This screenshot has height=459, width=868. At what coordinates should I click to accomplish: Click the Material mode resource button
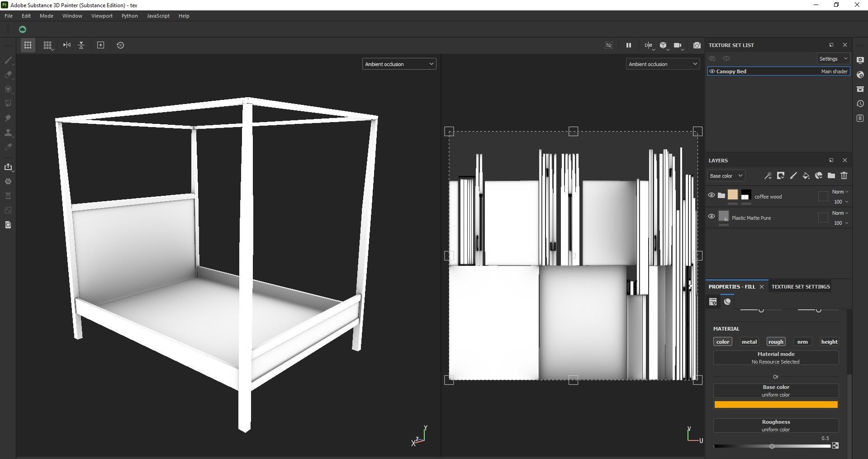click(776, 358)
